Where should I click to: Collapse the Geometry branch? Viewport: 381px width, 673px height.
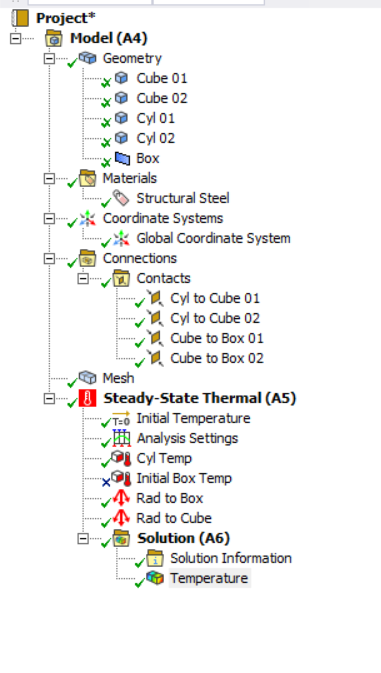49,58
